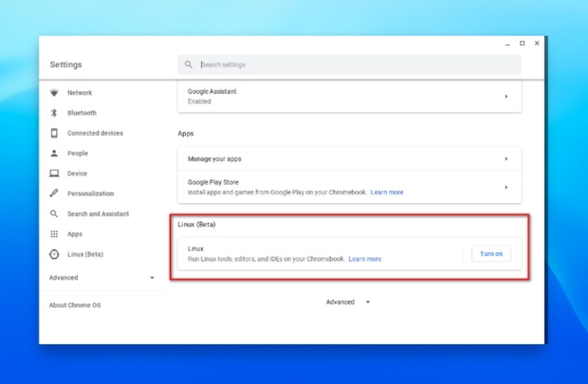Click Advanced label in the sidebar
This screenshot has height=384, width=588.
pos(64,278)
